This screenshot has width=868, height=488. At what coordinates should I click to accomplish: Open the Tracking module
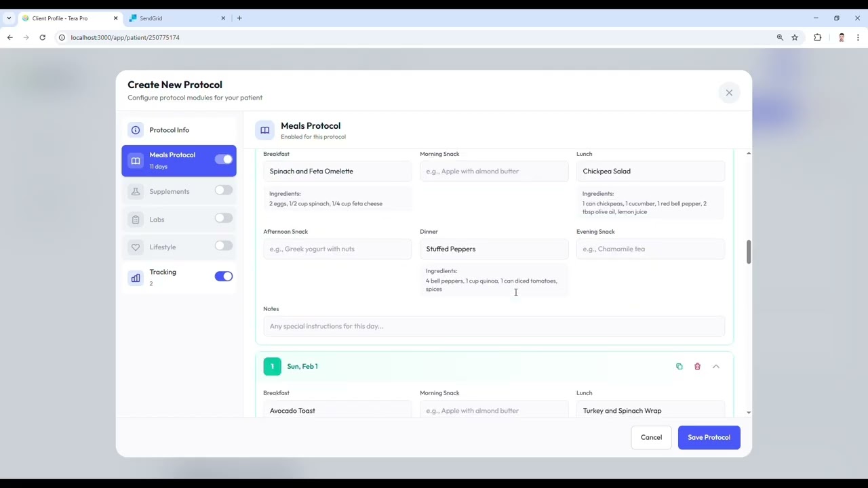pos(179,277)
